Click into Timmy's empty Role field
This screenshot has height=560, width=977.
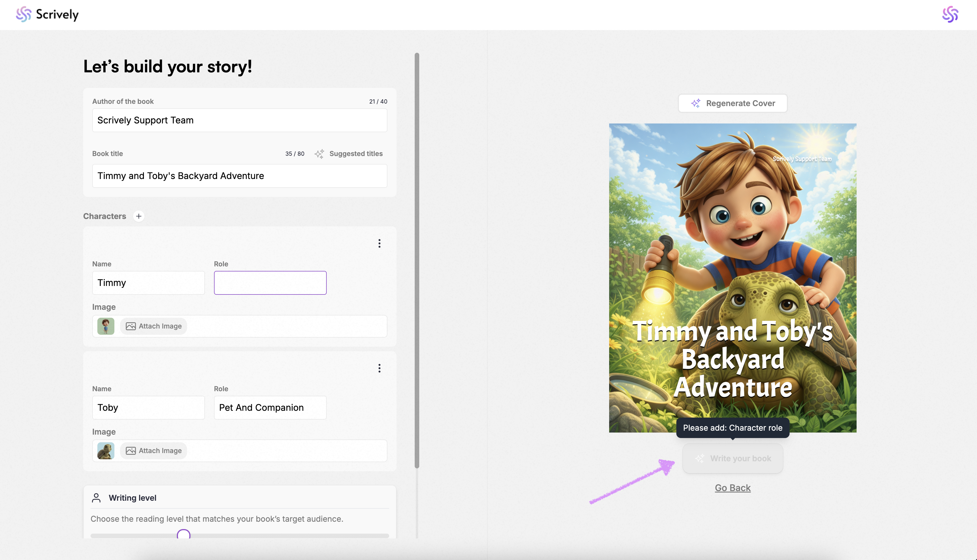coord(270,283)
